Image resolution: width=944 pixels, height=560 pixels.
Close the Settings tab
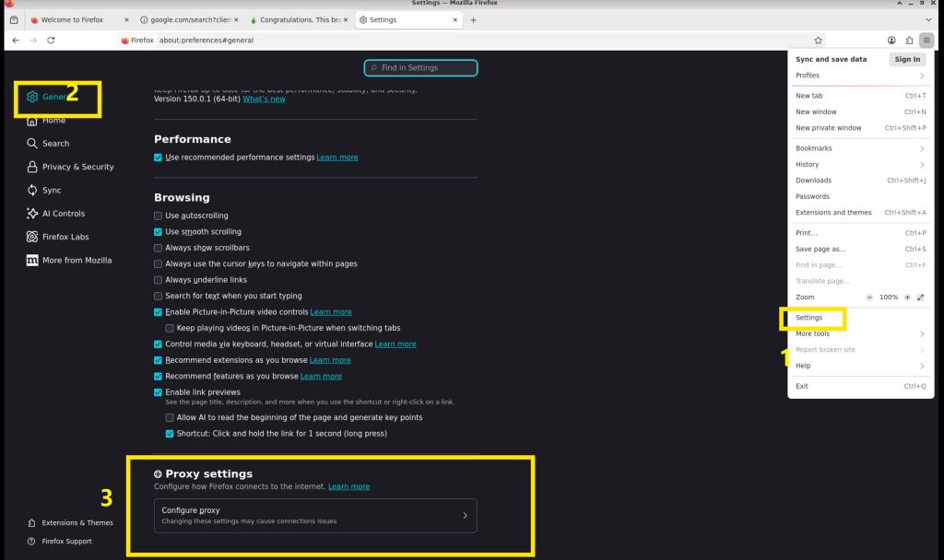[x=455, y=20]
